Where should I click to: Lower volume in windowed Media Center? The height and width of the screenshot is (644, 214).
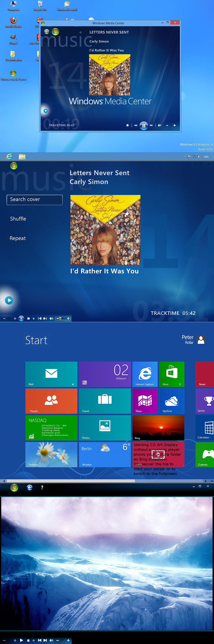tap(167, 125)
